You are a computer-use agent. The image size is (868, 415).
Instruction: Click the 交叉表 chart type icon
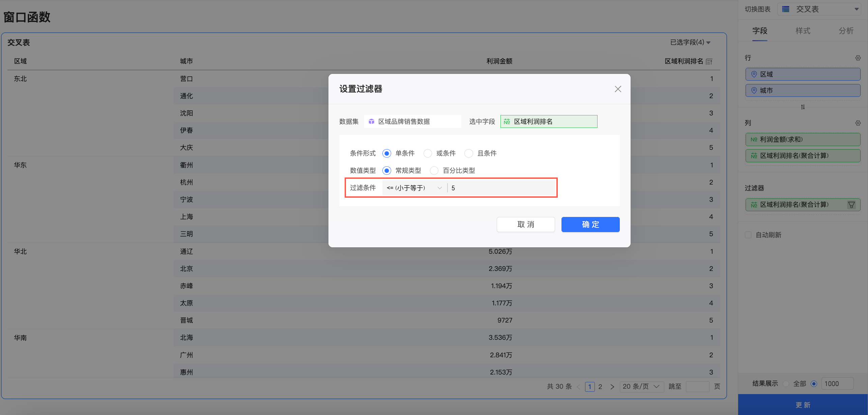[786, 9]
